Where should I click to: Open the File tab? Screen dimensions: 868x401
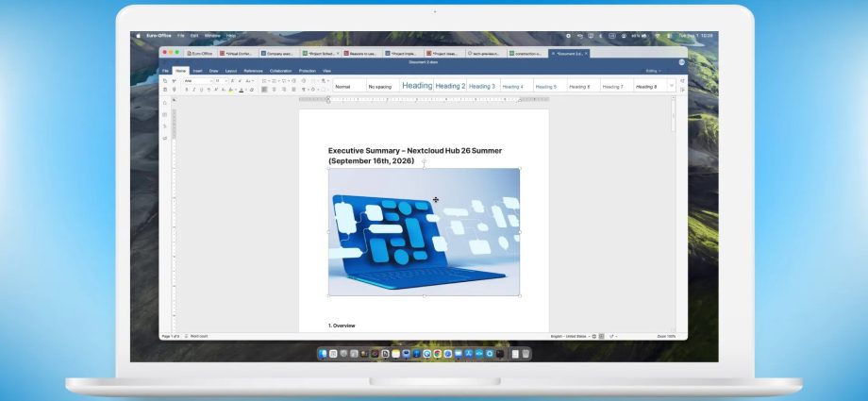point(165,71)
